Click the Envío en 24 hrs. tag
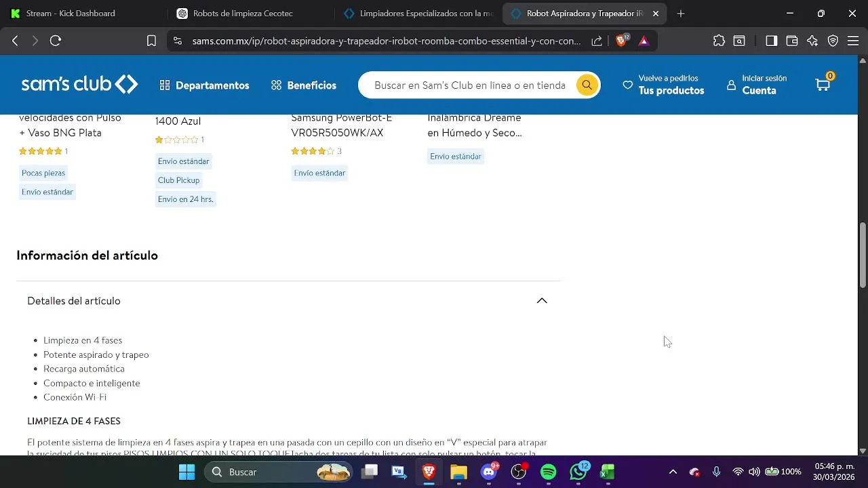The width and height of the screenshot is (868, 488). tap(185, 199)
